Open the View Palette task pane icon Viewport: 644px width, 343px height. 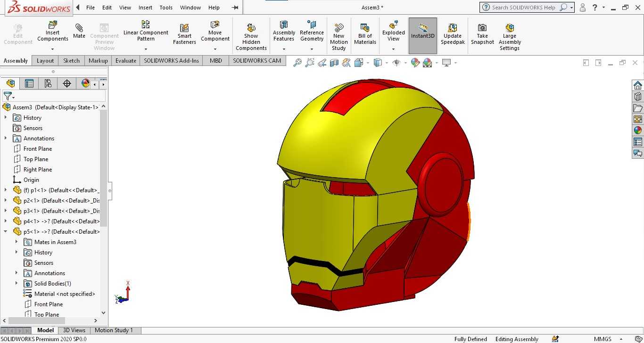pos(638,119)
